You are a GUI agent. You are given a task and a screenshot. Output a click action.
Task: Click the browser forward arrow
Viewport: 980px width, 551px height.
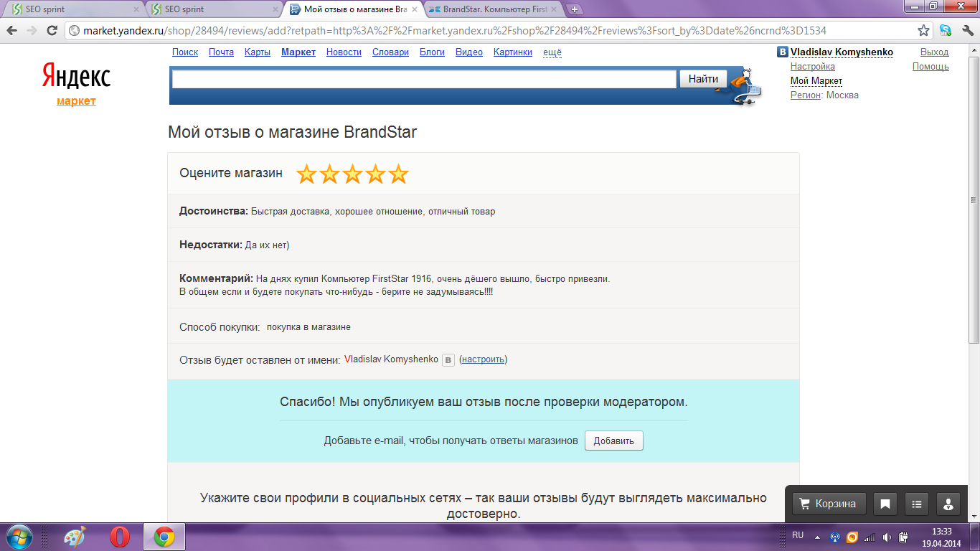[x=32, y=31]
